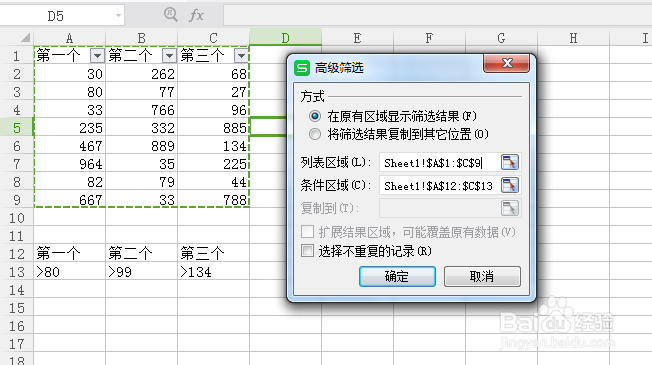Click cell containing 225
This screenshot has height=365, width=652.
(213, 163)
